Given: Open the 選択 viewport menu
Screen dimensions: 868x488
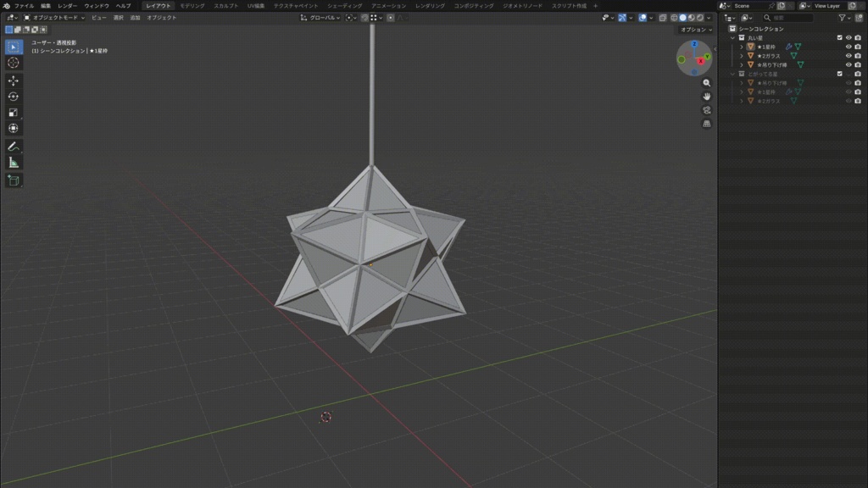Looking at the screenshot, I should [x=119, y=18].
